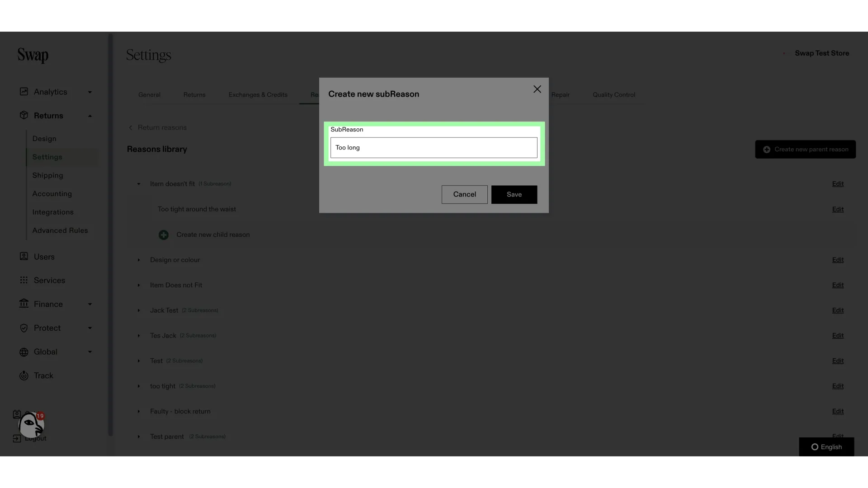
Task: Expand the Jack Test reason row
Action: click(139, 310)
